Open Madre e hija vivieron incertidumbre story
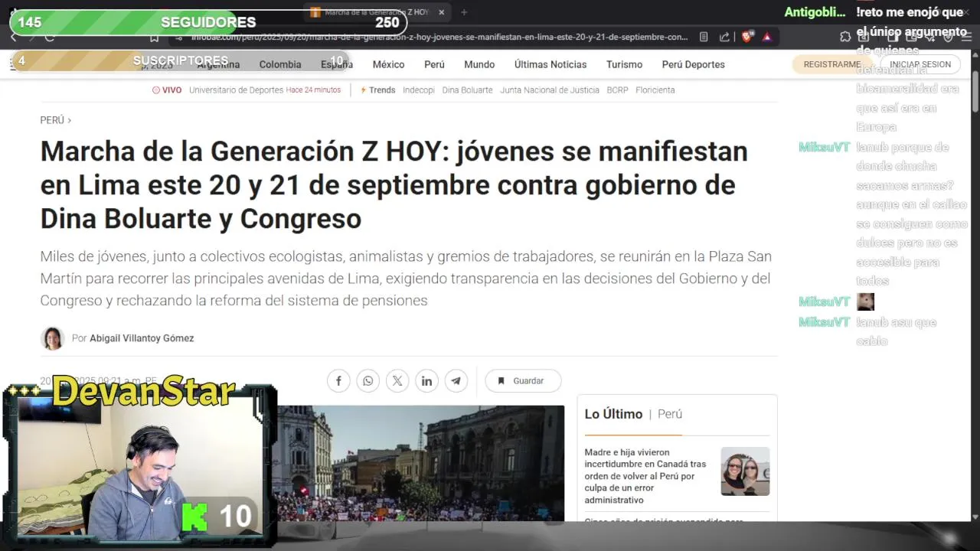Screen dimensions: 980x551 (645, 476)
